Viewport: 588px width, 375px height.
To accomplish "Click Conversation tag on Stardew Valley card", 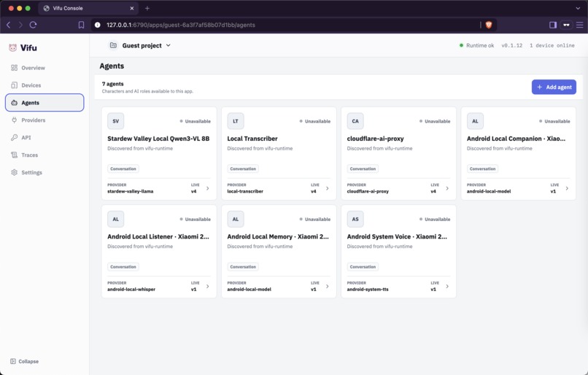I will point(123,169).
